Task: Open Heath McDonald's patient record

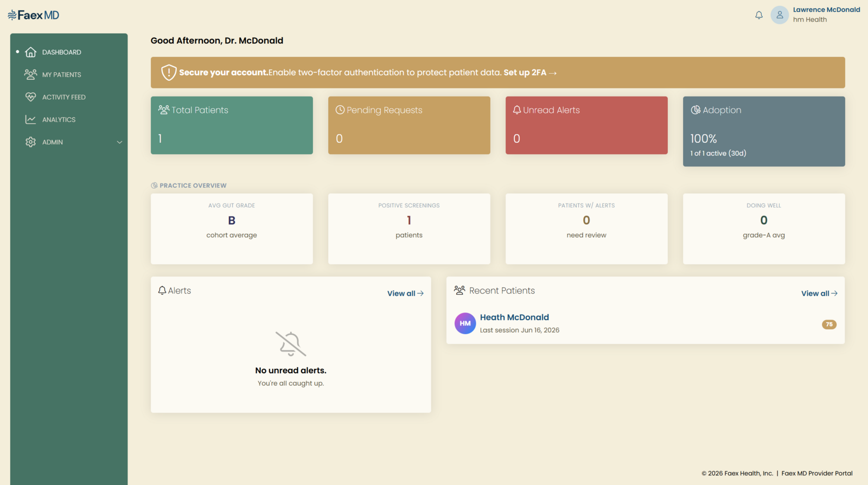Action: (514, 317)
